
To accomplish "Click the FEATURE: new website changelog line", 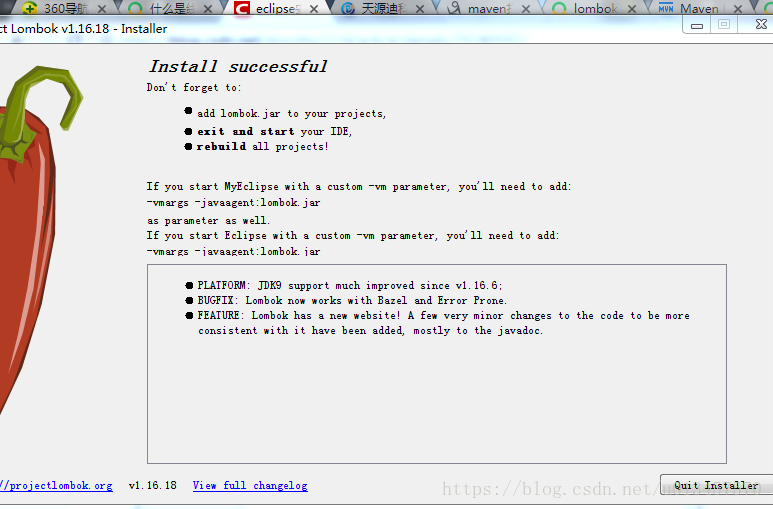I will pyautogui.click(x=443, y=323).
